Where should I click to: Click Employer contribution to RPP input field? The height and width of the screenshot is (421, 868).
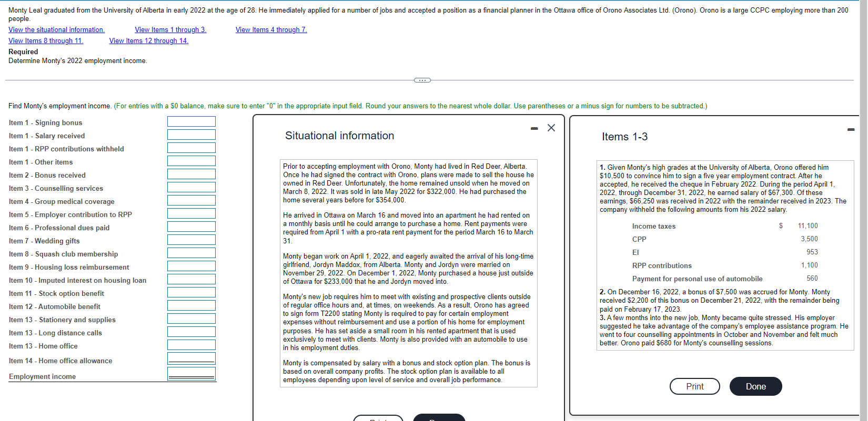pos(191,213)
